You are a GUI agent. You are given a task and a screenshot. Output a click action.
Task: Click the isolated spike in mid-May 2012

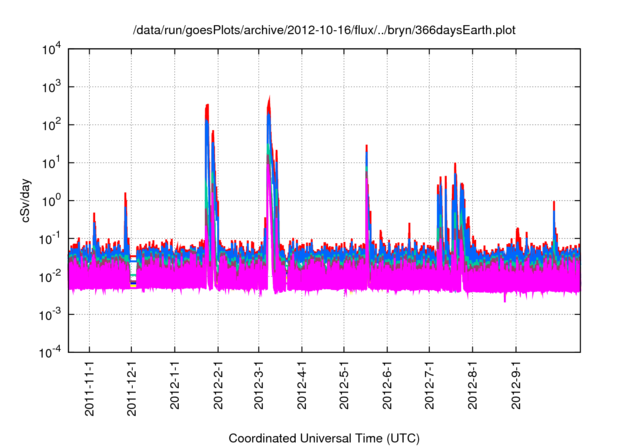(x=366, y=148)
